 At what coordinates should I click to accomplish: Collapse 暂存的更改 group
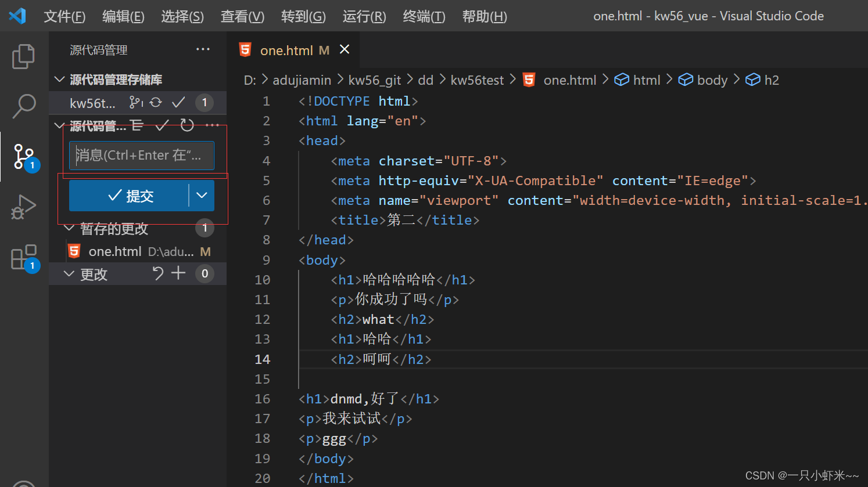click(69, 228)
